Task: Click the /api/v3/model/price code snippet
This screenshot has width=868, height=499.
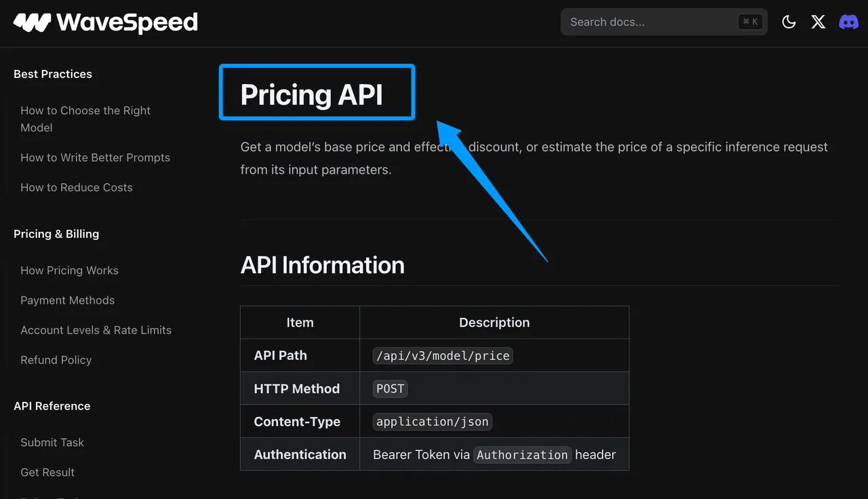Action: (443, 355)
